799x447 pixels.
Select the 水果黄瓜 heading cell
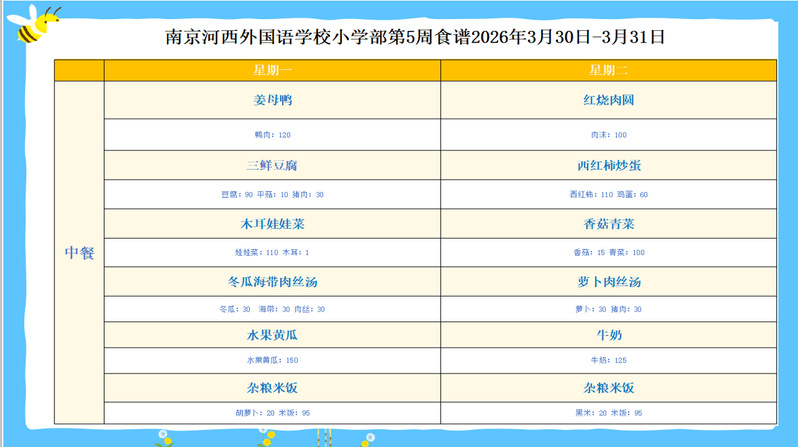click(x=272, y=335)
